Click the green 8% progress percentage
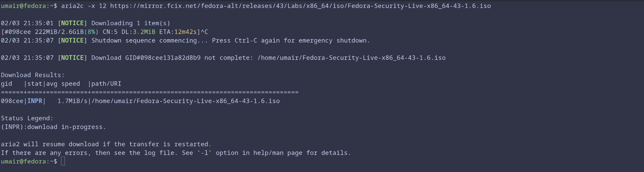This screenshot has height=172, width=644. pos(91,32)
